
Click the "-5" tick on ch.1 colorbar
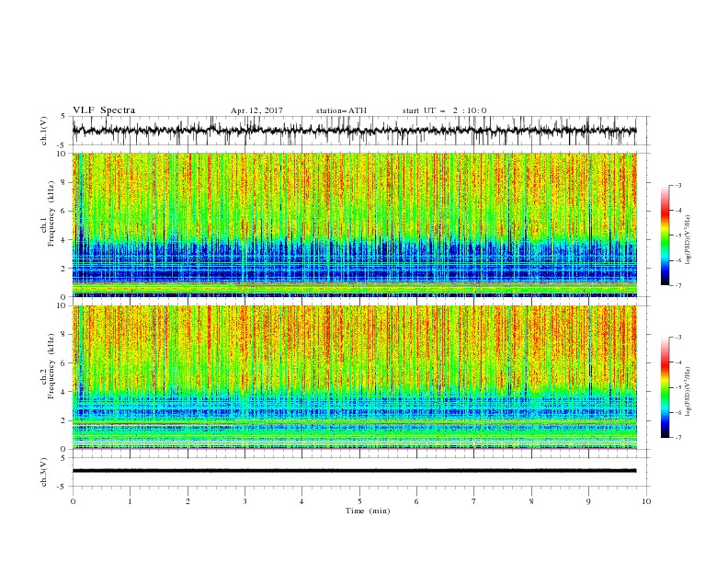tap(677, 236)
